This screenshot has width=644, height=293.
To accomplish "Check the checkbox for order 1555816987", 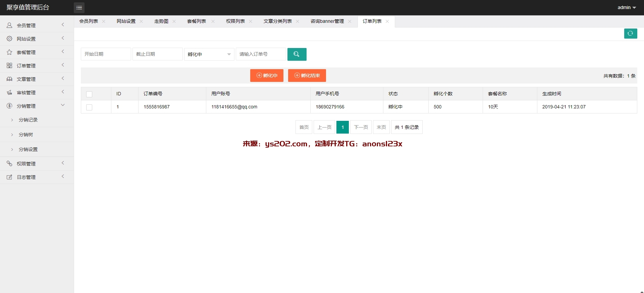I will click(89, 107).
